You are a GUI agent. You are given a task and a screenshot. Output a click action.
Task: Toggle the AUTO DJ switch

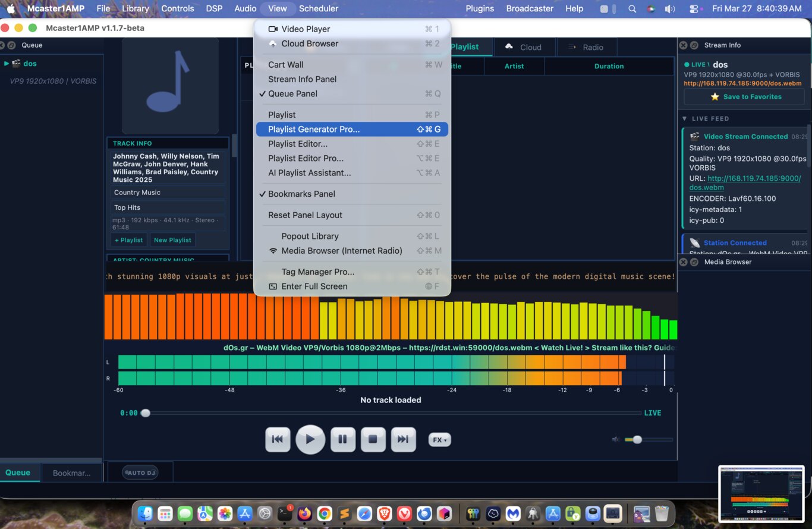coord(140,473)
